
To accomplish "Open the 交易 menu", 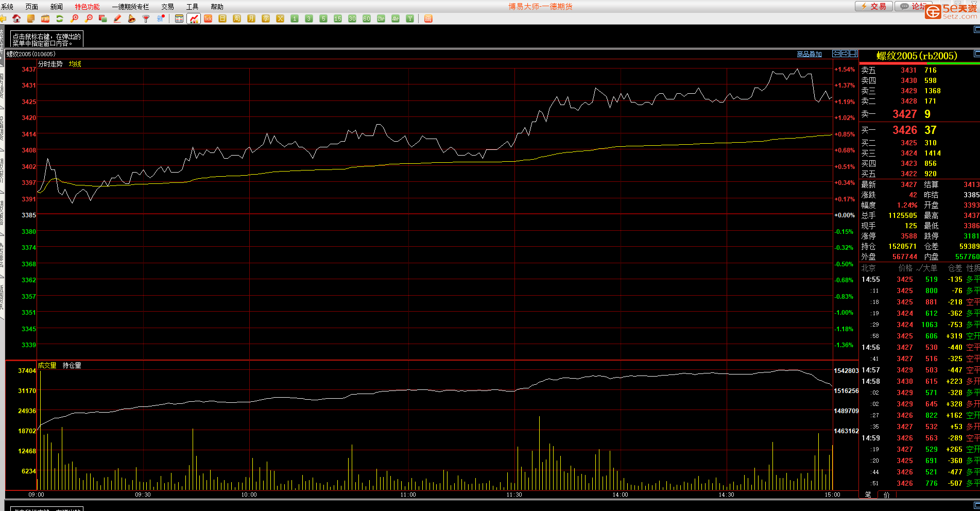I will [x=167, y=7].
